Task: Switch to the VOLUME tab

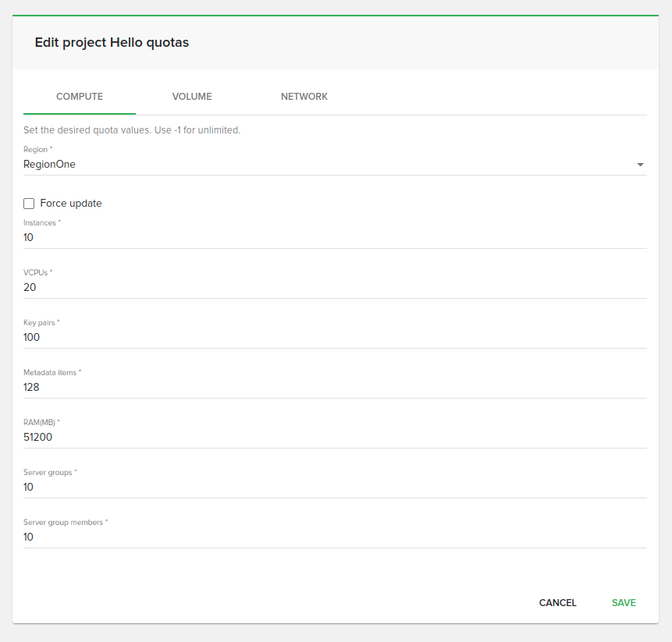Action: (x=192, y=96)
